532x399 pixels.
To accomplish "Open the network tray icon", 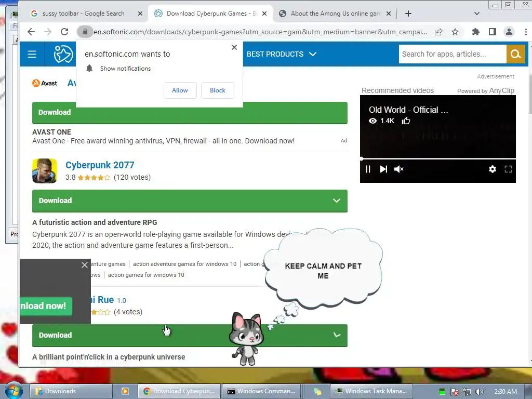I will click(467, 392).
